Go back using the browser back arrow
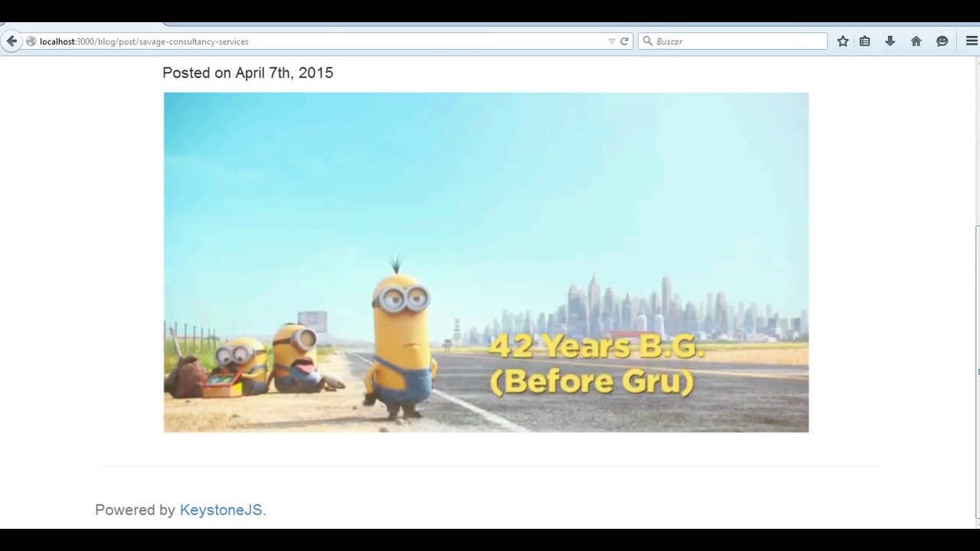Image resolution: width=980 pixels, height=551 pixels. tap(11, 41)
